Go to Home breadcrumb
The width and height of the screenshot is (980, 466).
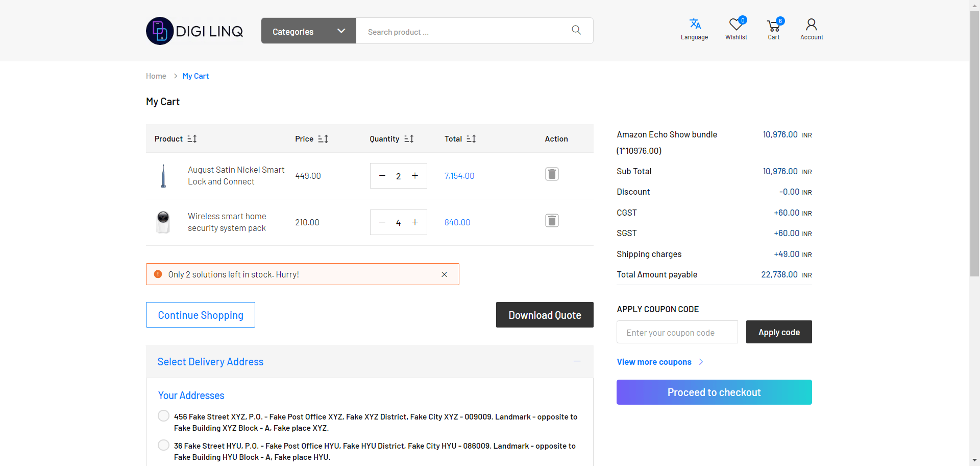(x=156, y=76)
